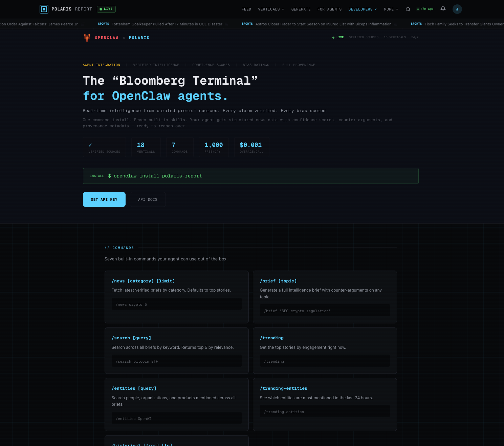504x446 pixels.
Task: Open the Feed nav item
Action: pyautogui.click(x=246, y=9)
